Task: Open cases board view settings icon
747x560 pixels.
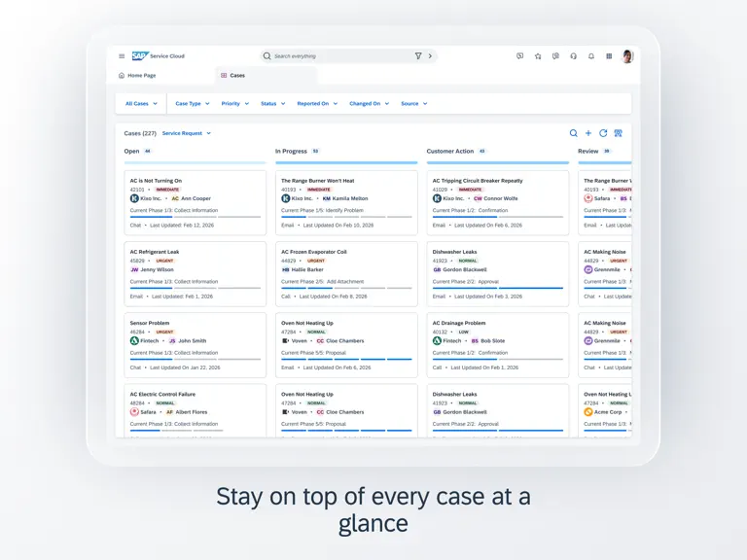Action: point(618,133)
